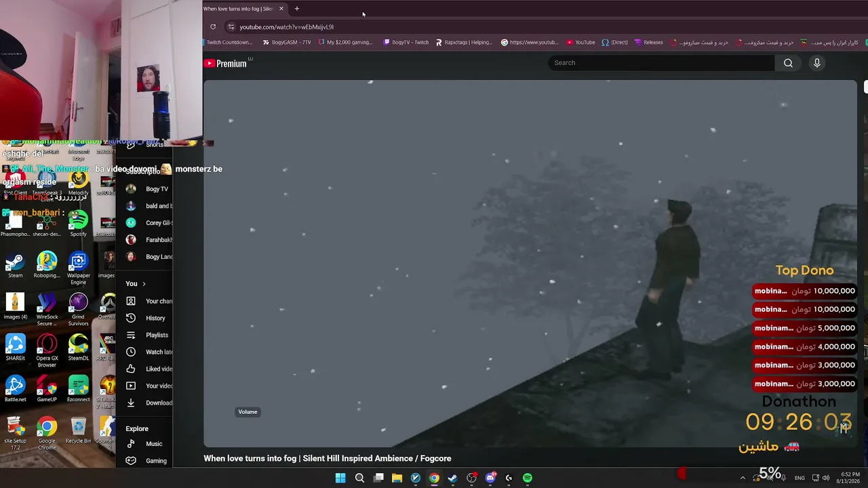Open Bogy TV subscription channel
The image size is (868, 488).
148,189
